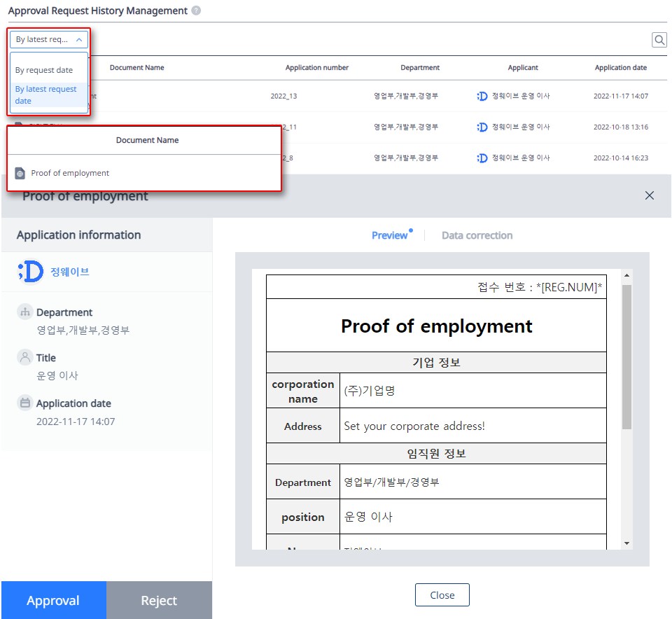This screenshot has height=619, width=672.
Task: Click the help question mark icon
Action: click(x=196, y=11)
